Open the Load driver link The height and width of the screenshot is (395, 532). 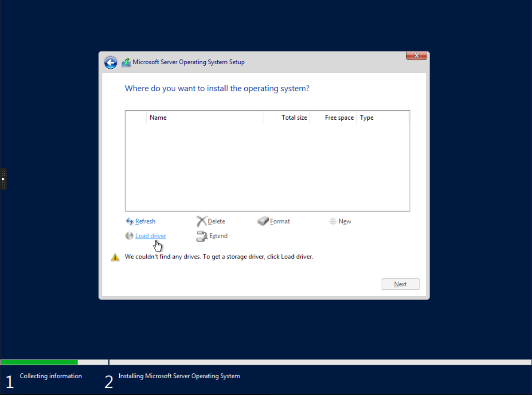click(x=151, y=236)
